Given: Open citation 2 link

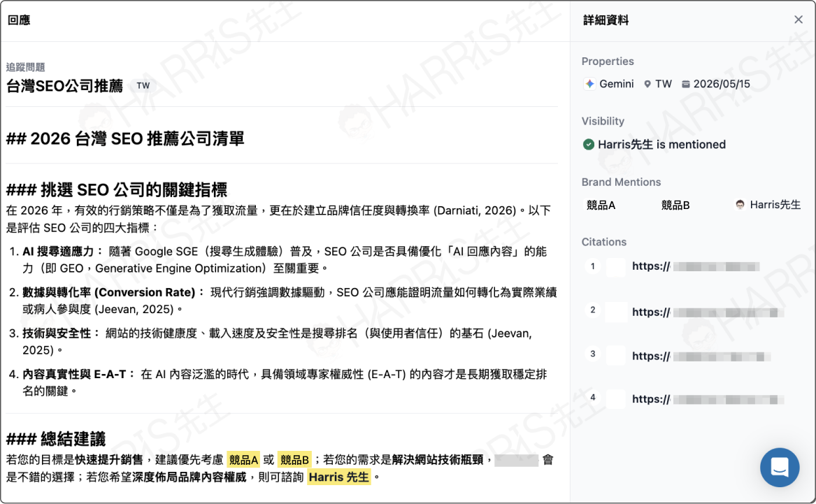Looking at the screenshot, I should coord(708,312).
